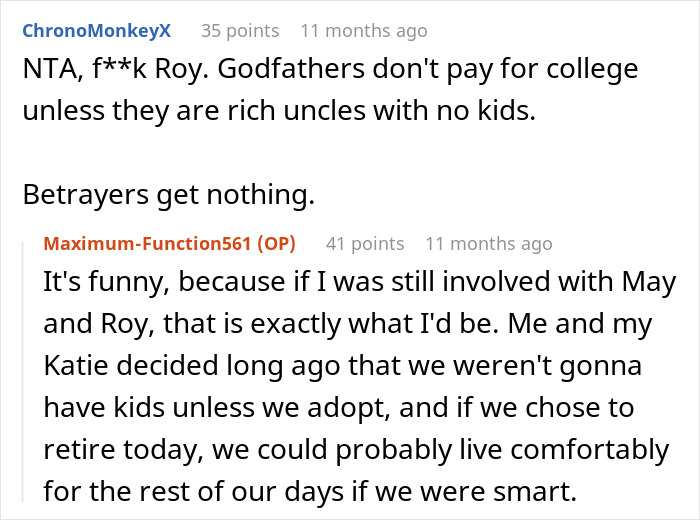The image size is (700, 520).
Task: Open ChronoMonkeyX's user profile link
Action: click(x=96, y=30)
